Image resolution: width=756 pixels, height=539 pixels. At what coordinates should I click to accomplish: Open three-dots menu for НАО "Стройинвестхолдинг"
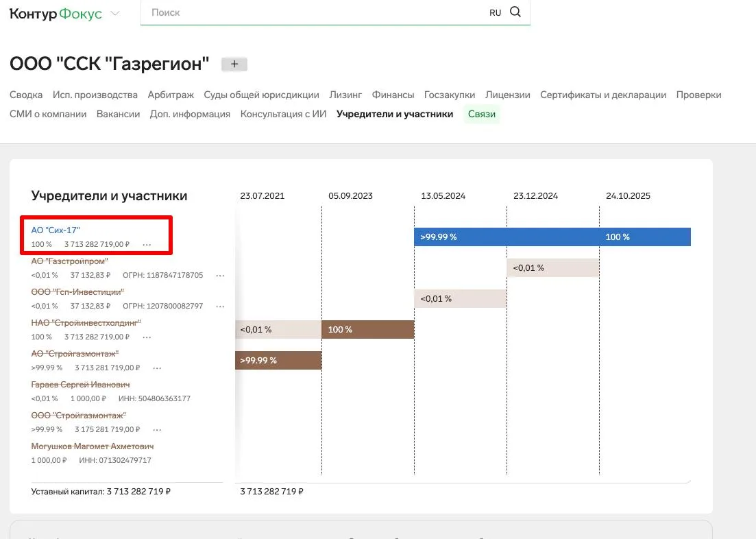[147, 337]
